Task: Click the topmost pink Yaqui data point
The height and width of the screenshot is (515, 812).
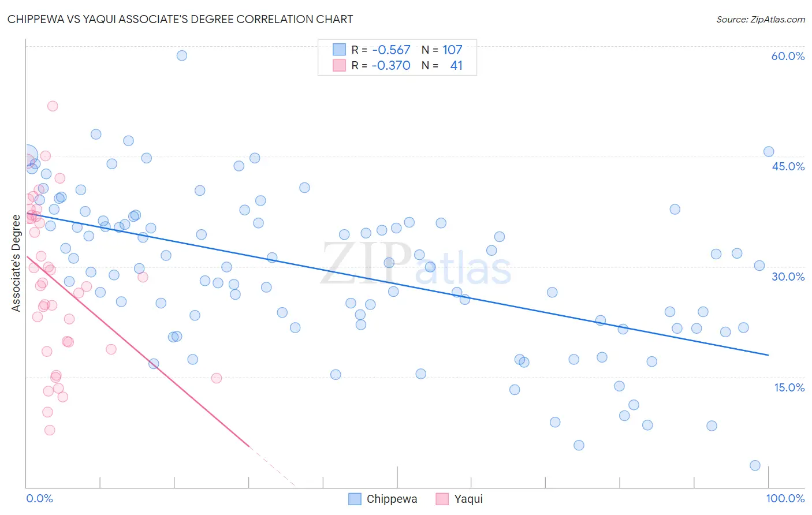Action: [53, 106]
